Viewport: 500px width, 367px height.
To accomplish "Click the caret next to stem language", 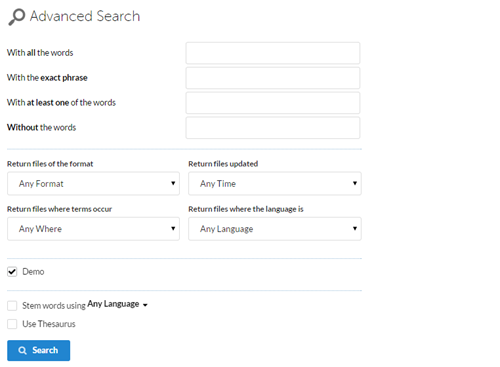I will tap(145, 305).
